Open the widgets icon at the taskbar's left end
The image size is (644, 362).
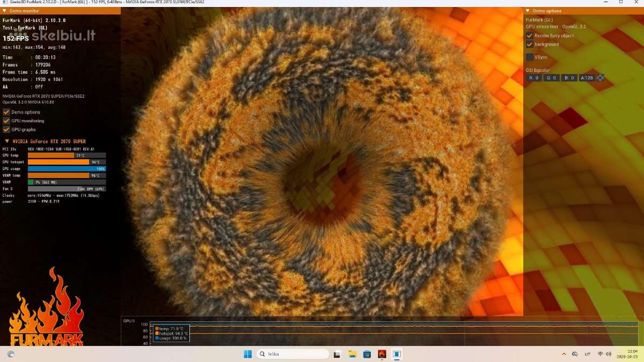[11, 354]
